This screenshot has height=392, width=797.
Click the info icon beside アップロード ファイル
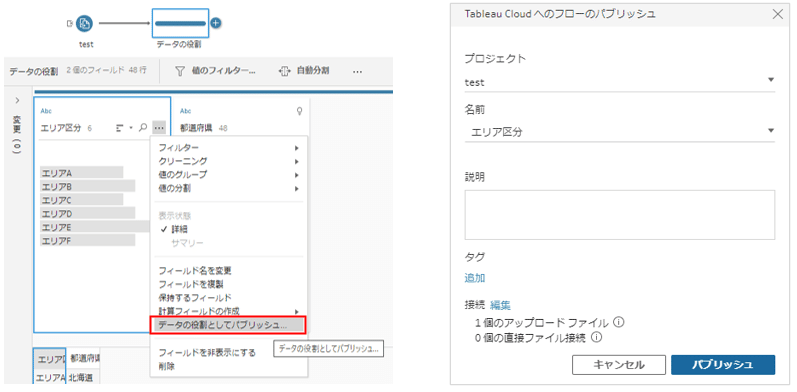(x=619, y=322)
